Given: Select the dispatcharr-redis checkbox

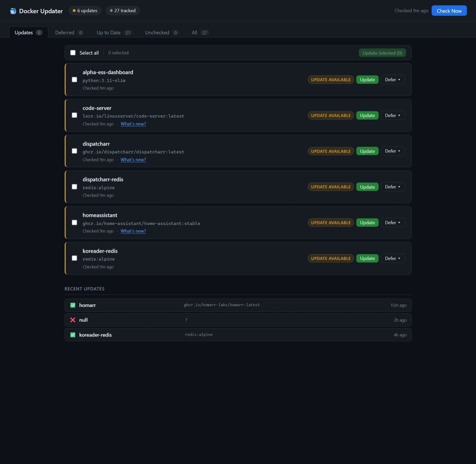Looking at the screenshot, I should 74,187.
